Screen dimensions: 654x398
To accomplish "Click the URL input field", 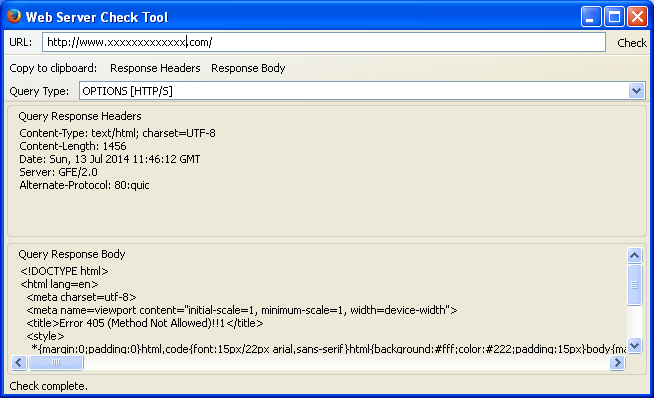I will click(324, 42).
